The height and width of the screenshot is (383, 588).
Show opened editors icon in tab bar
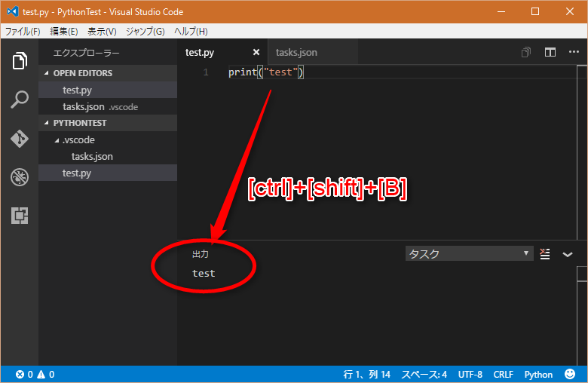tap(525, 52)
